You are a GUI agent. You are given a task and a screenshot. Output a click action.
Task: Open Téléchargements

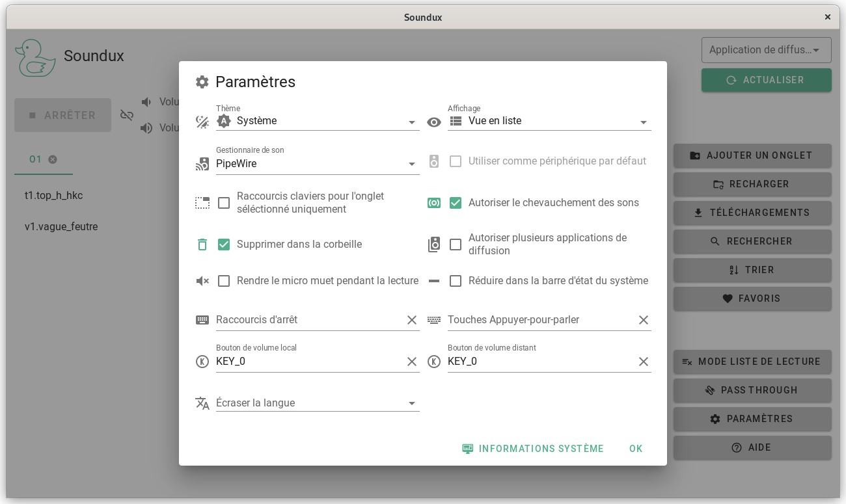coord(752,213)
